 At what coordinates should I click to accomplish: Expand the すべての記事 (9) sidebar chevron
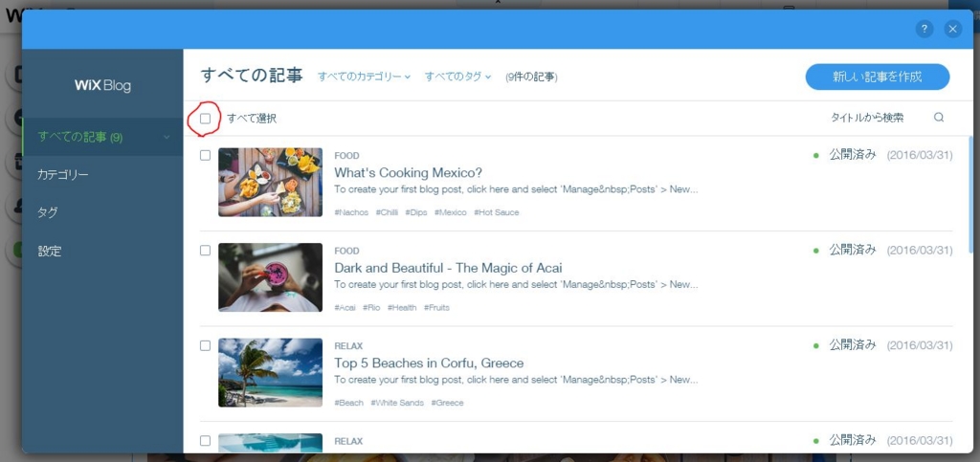167,137
